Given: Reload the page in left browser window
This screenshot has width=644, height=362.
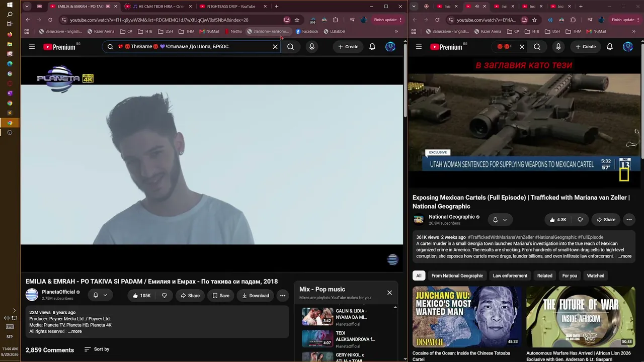Looking at the screenshot, I should point(50,20).
